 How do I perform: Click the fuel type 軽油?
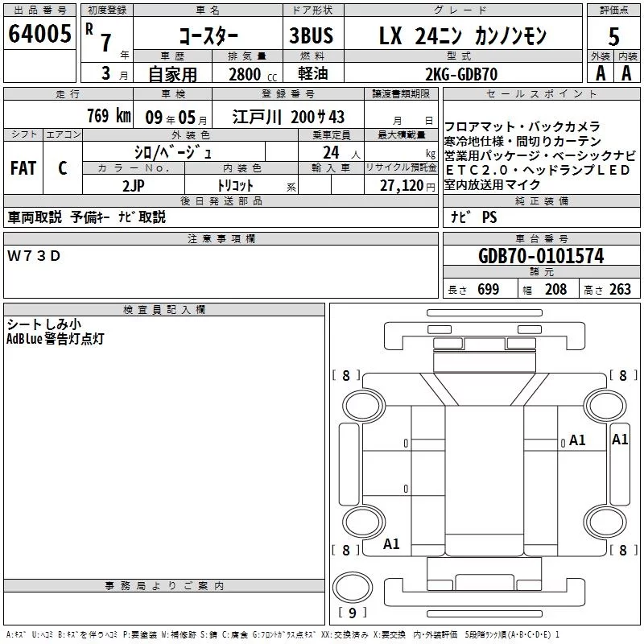click(x=313, y=73)
